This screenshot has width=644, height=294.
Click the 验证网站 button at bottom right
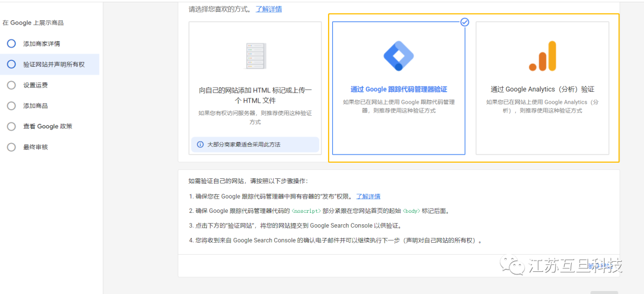[599, 266]
